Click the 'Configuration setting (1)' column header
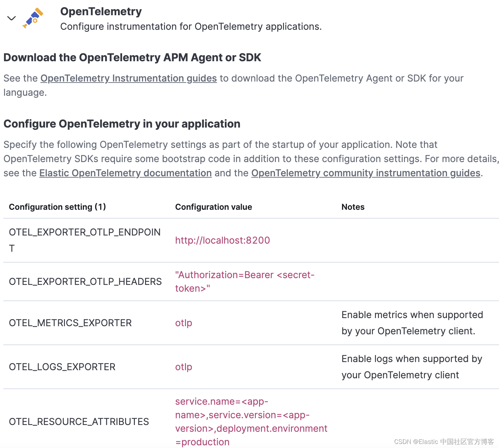499x448 pixels. (57, 207)
